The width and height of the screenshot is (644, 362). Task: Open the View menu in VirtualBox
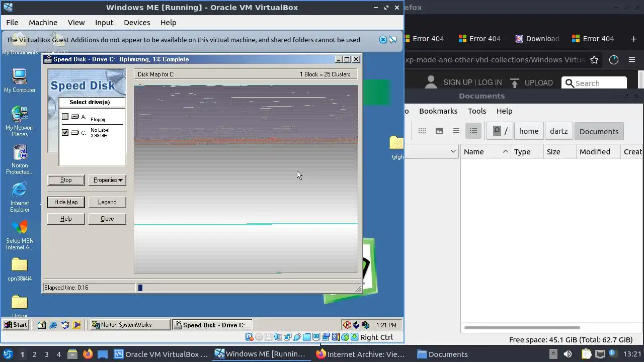click(76, 23)
